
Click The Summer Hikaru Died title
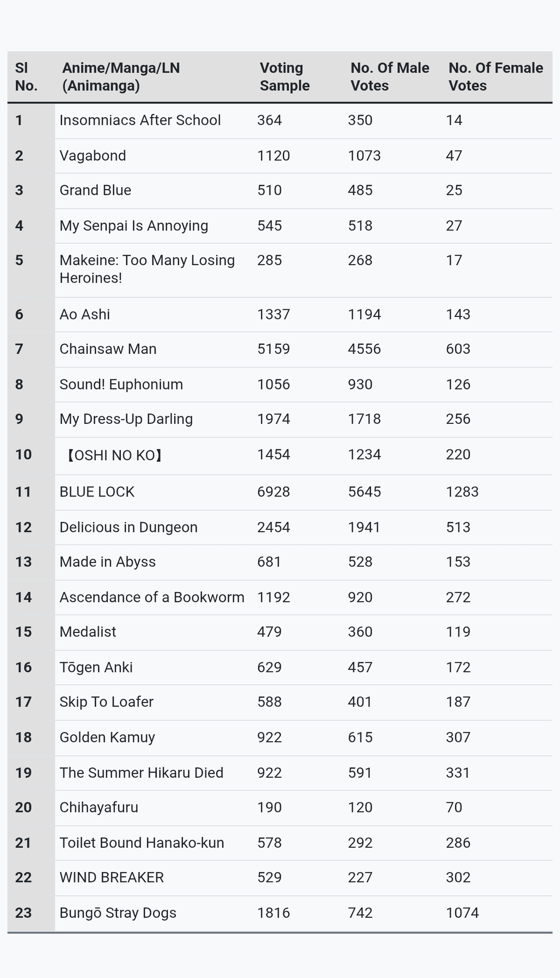141,773
